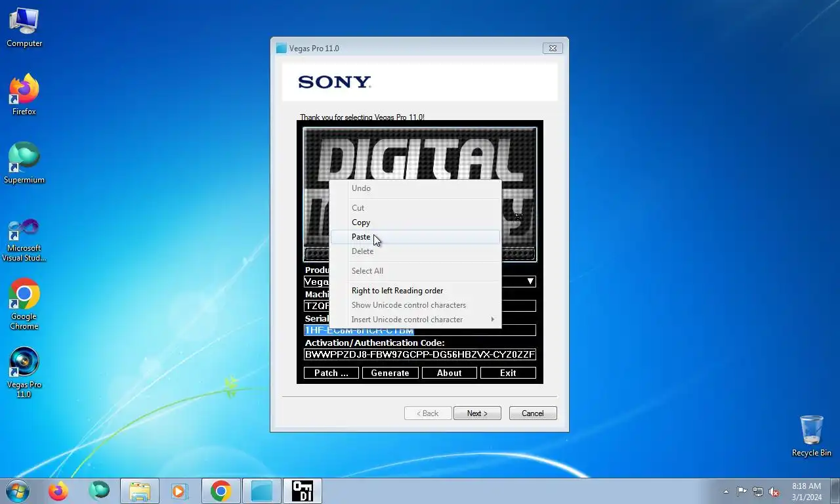This screenshot has height=504, width=840.
Task: Click the Activation/Authentication Code field
Action: 420,354
